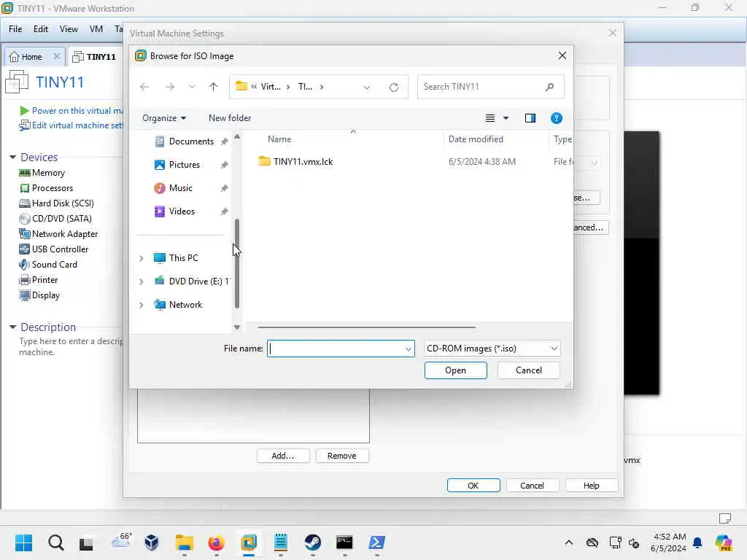Click Edit virtual machine settings link
The image size is (747, 560).
click(71, 125)
